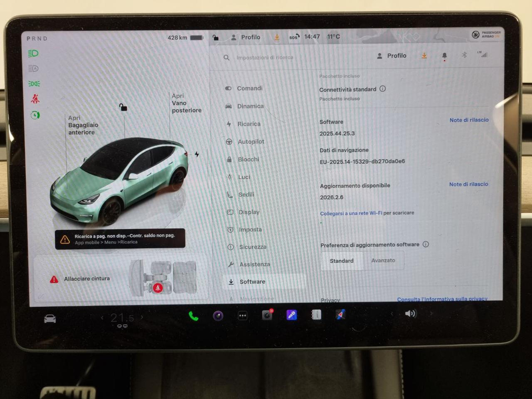Tap the unlock padlock above the car
This screenshot has width=532, height=399.
pyautogui.click(x=123, y=107)
